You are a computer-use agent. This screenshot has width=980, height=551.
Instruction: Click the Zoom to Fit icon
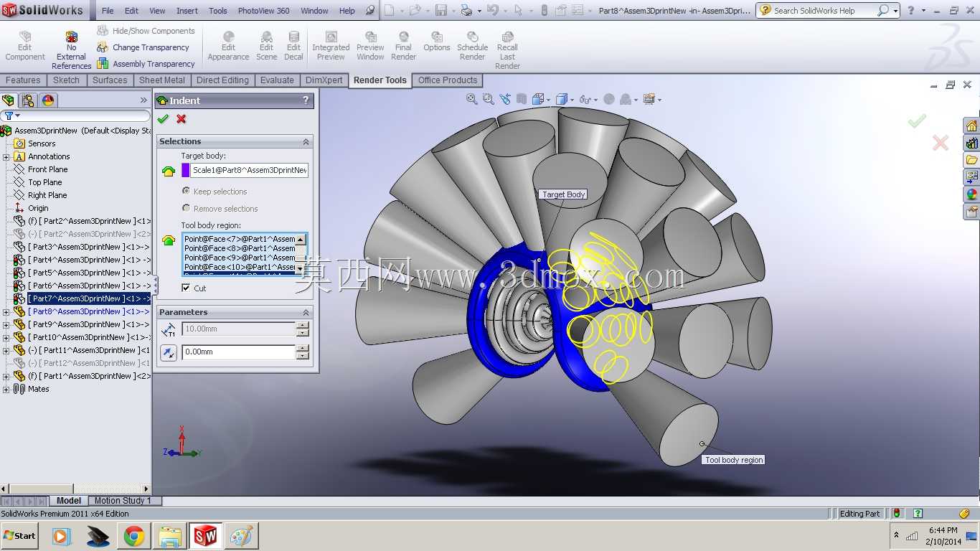pos(471,99)
